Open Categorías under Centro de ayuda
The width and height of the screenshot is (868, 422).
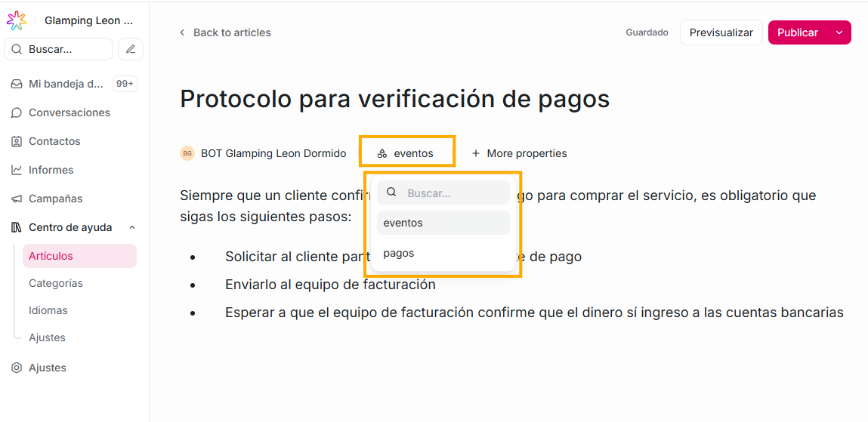56,283
